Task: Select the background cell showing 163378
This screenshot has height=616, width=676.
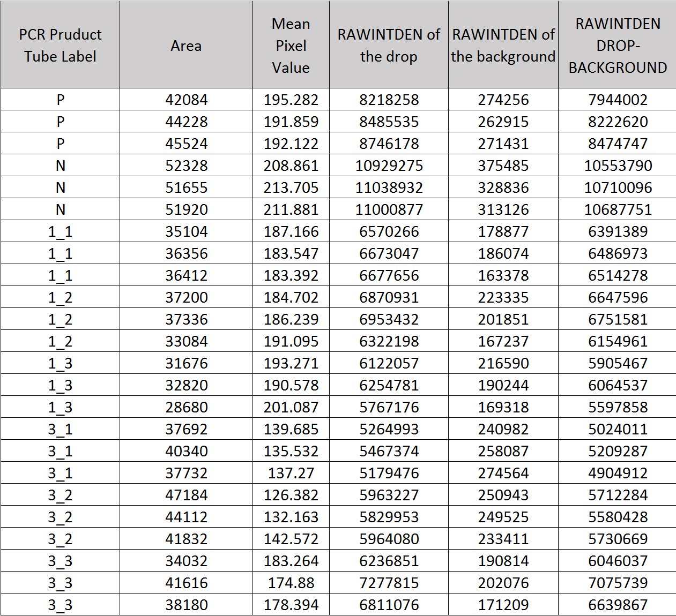Action: pos(503,275)
